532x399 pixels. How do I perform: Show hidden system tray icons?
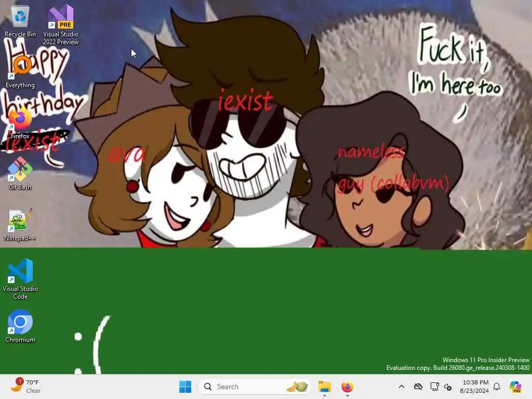pos(402,387)
